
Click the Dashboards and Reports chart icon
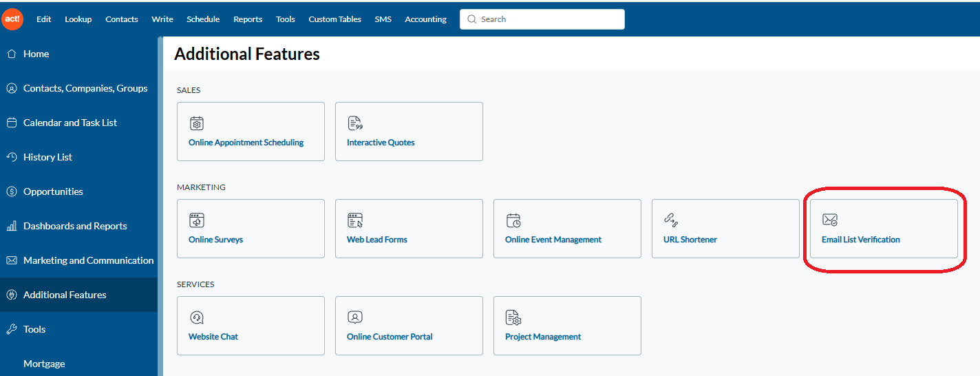pos(11,226)
